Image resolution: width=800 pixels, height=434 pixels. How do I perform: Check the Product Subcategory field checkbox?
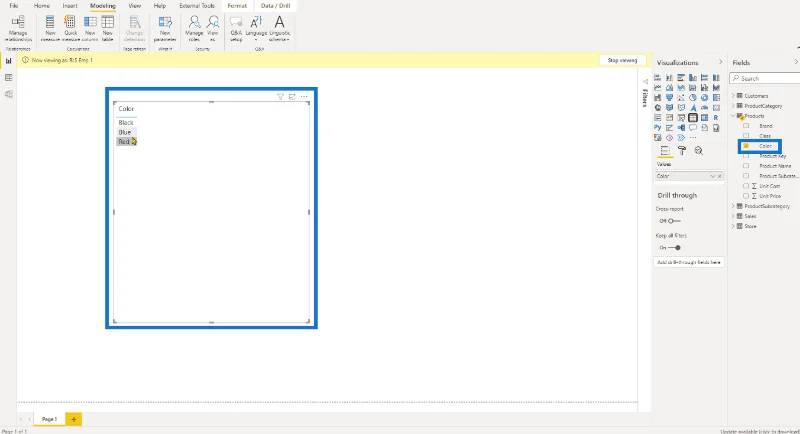click(746, 176)
